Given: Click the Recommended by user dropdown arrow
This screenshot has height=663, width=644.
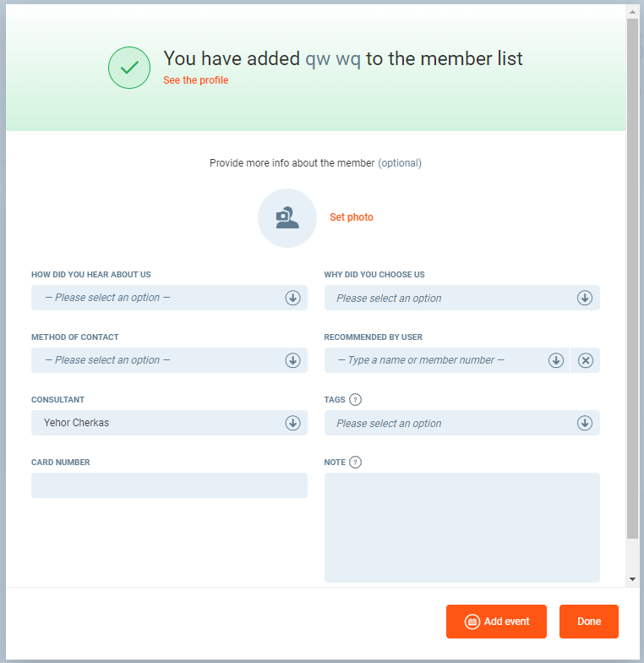Looking at the screenshot, I should 556,360.
